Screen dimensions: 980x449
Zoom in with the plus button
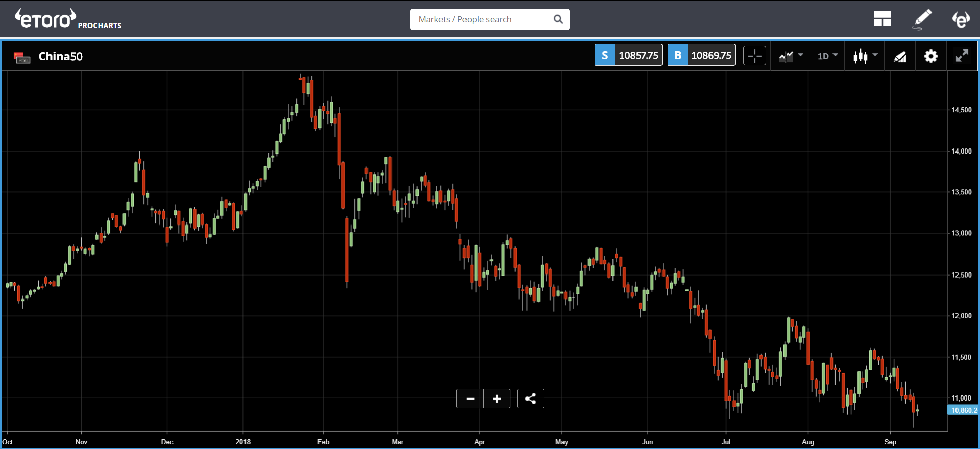497,398
